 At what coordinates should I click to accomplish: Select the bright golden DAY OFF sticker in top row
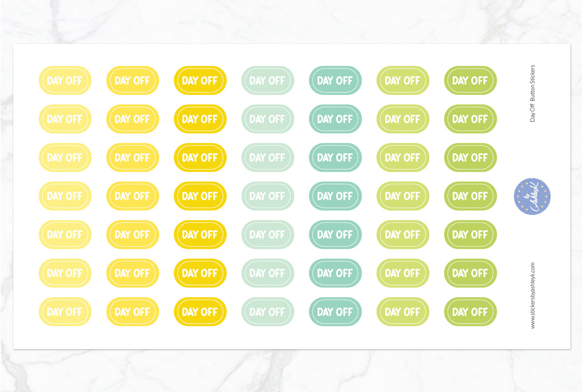tap(200, 81)
